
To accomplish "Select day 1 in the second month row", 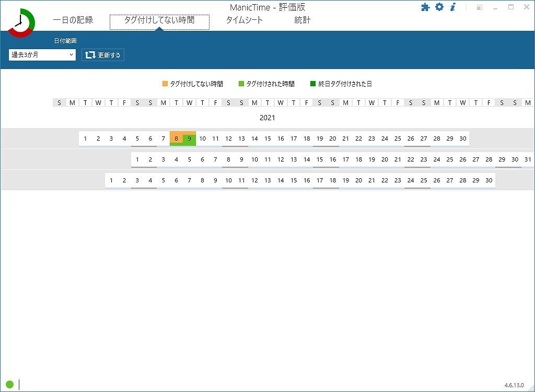I will (x=137, y=159).
